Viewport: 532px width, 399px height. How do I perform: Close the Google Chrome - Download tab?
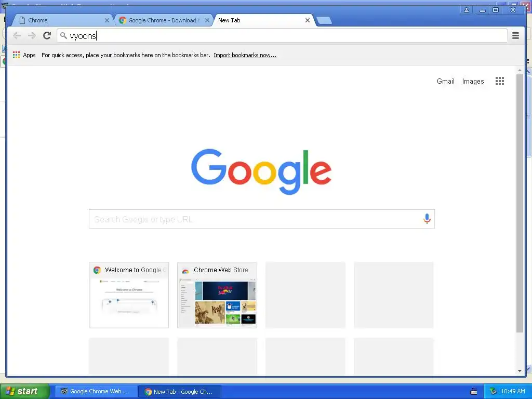tap(207, 20)
